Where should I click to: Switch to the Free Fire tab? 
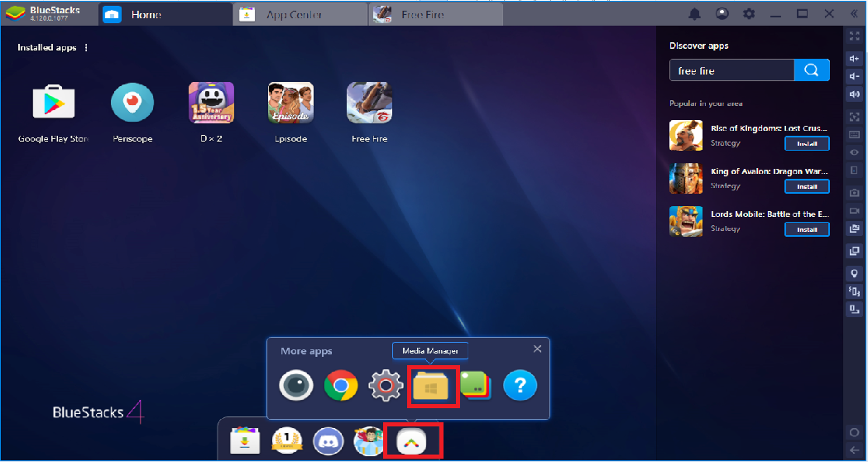[x=436, y=15]
